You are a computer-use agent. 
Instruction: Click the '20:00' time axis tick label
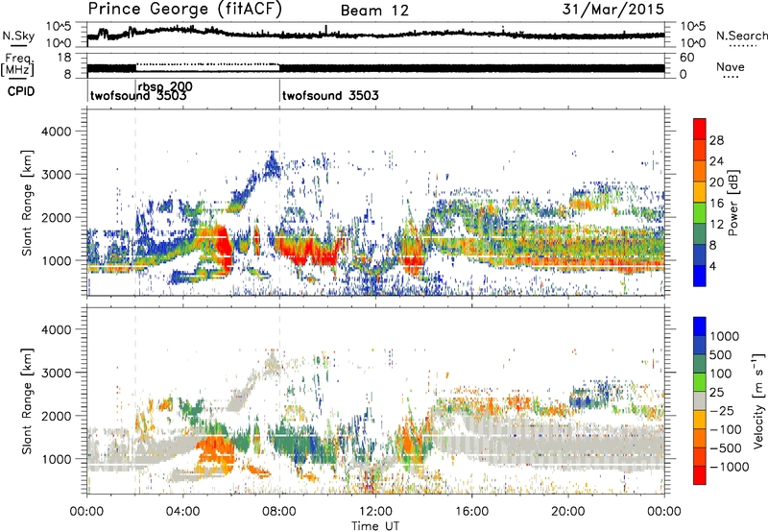coord(567,512)
